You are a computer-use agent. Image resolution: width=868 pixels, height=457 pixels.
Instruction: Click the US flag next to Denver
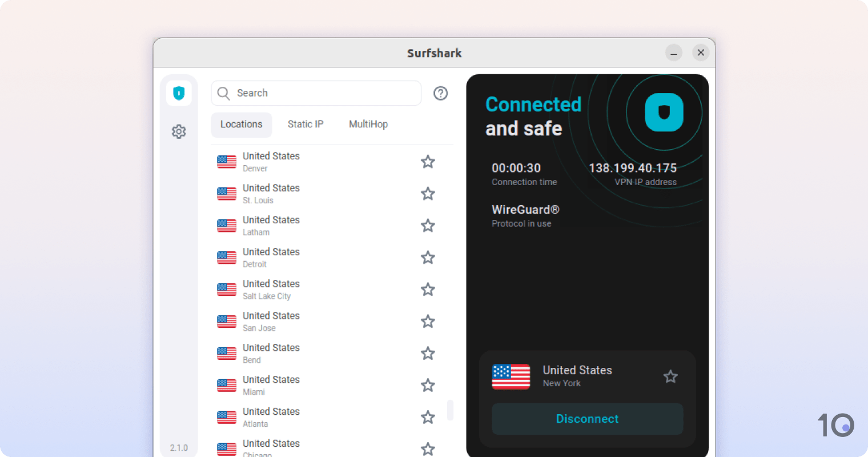(227, 162)
